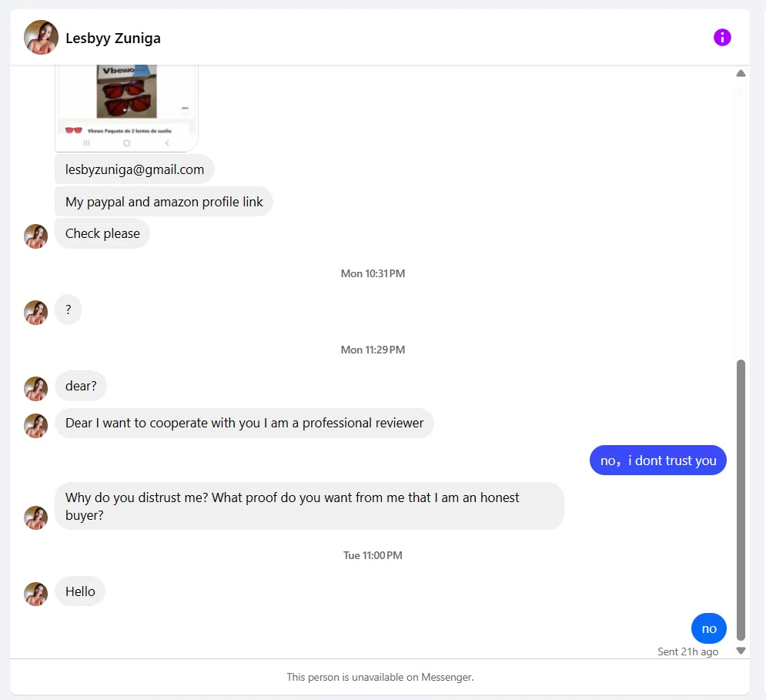Screen dimensions: 766x700
Task: Click the avatar next to "?" message
Action: click(x=36, y=313)
